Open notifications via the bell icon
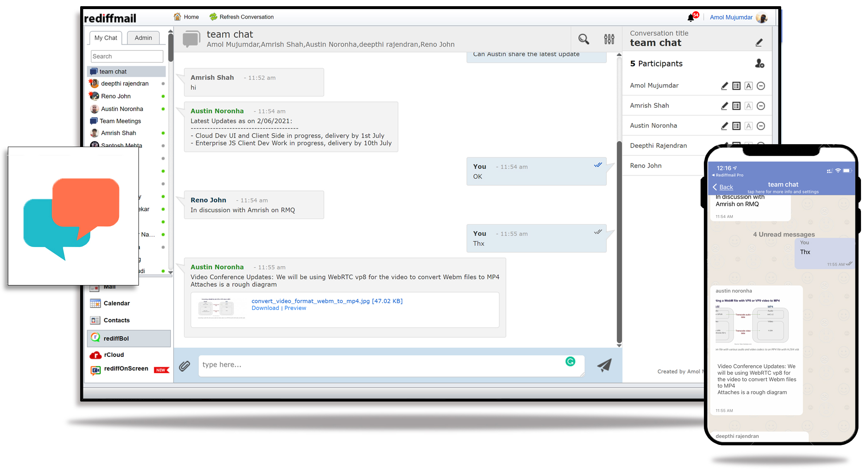The image size is (868, 473). (691, 17)
